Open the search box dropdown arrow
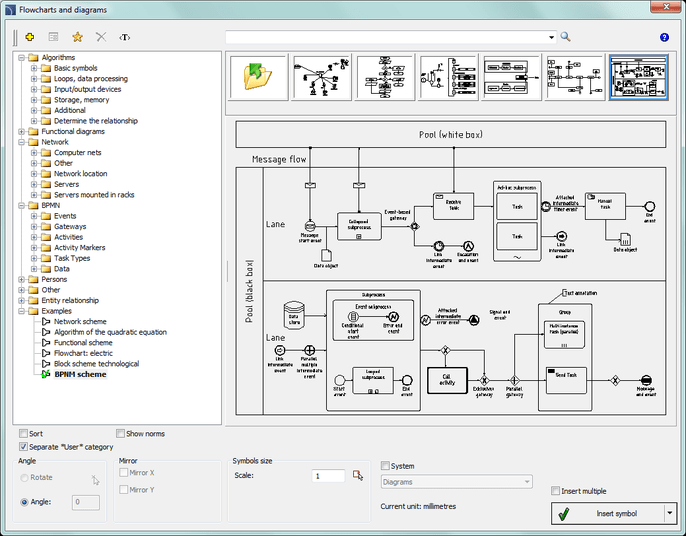 click(551, 37)
